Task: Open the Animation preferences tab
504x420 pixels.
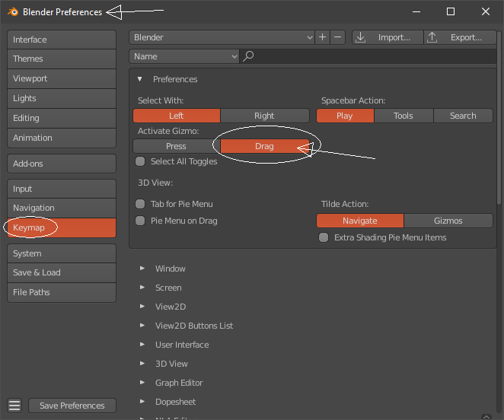Action: [62, 138]
